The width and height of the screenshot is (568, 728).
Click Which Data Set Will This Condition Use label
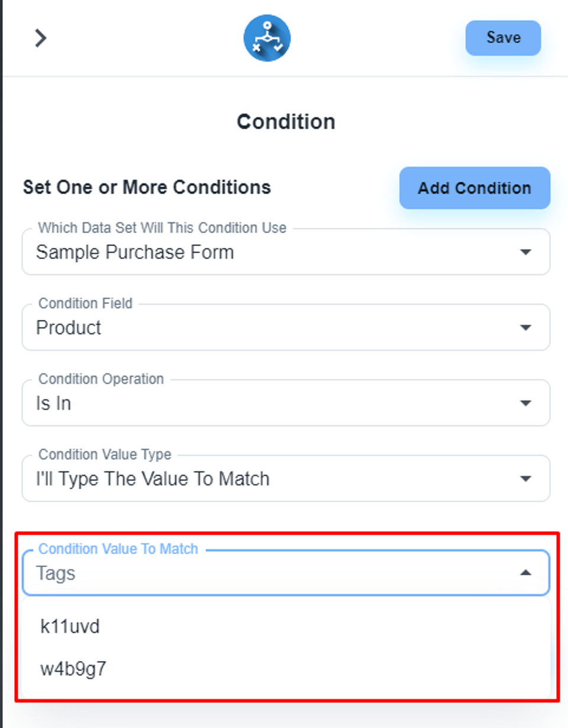pyautogui.click(x=162, y=228)
